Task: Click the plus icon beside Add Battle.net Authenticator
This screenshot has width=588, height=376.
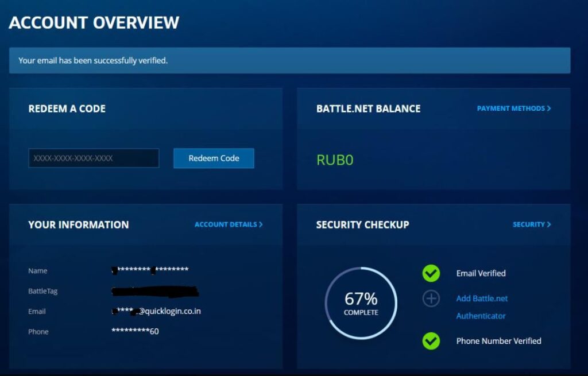Action: (x=431, y=299)
